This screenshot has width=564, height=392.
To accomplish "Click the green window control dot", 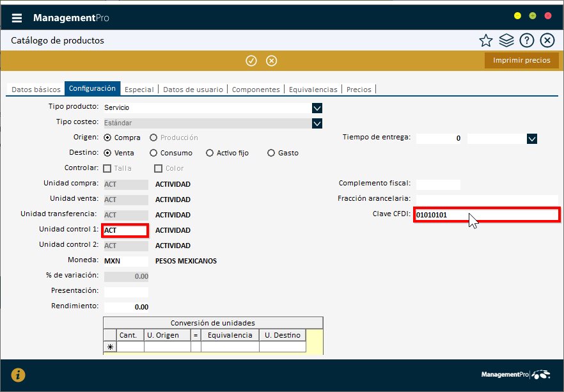I will coord(532,16).
